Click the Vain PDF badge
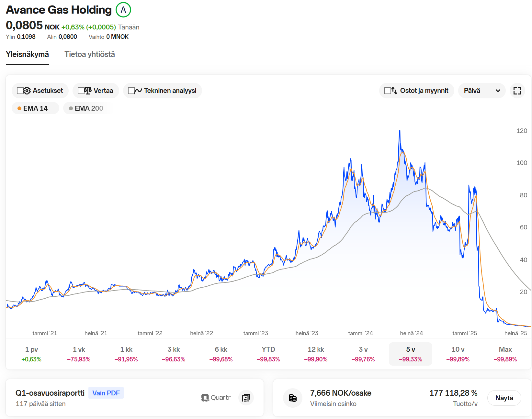 click(x=106, y=393)
